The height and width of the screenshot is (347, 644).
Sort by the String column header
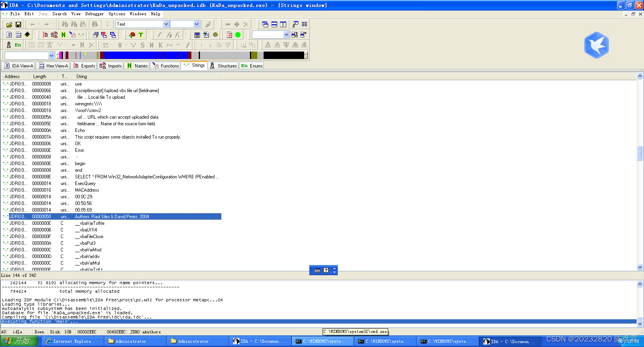pos(146,77)
